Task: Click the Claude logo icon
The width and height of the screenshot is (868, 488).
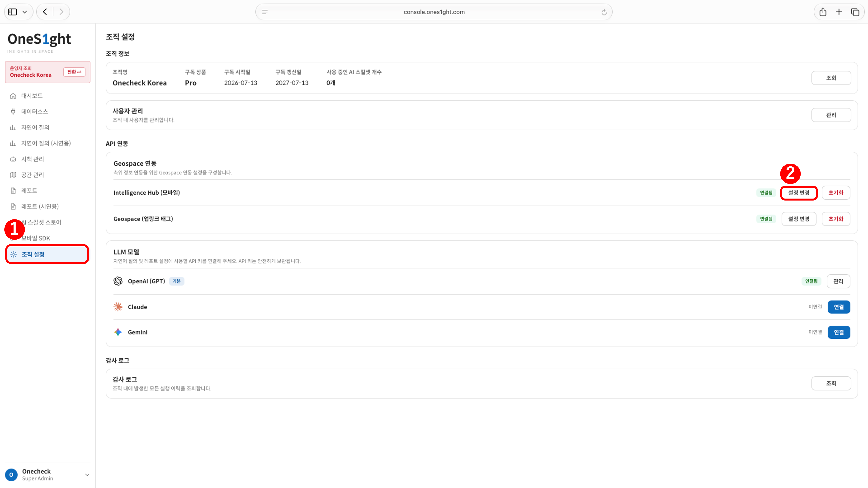Action: point(118,307)
